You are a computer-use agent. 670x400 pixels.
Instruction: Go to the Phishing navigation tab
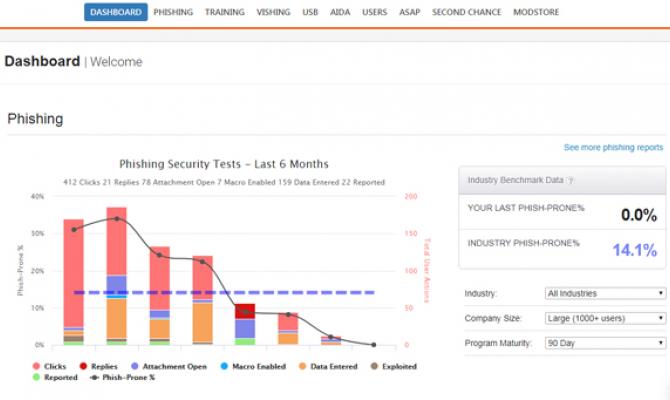pyautogui.click(x=173, y=12)
